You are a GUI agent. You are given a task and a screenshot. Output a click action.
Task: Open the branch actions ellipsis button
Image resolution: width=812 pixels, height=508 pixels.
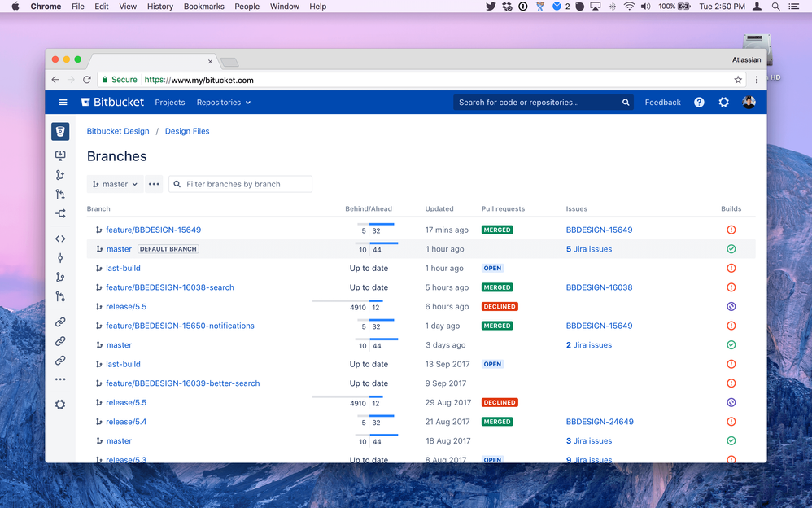(154, 184)
